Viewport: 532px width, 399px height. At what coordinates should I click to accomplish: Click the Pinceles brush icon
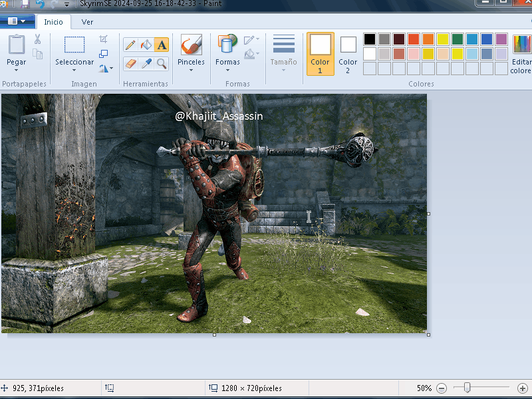click(192, 45)
